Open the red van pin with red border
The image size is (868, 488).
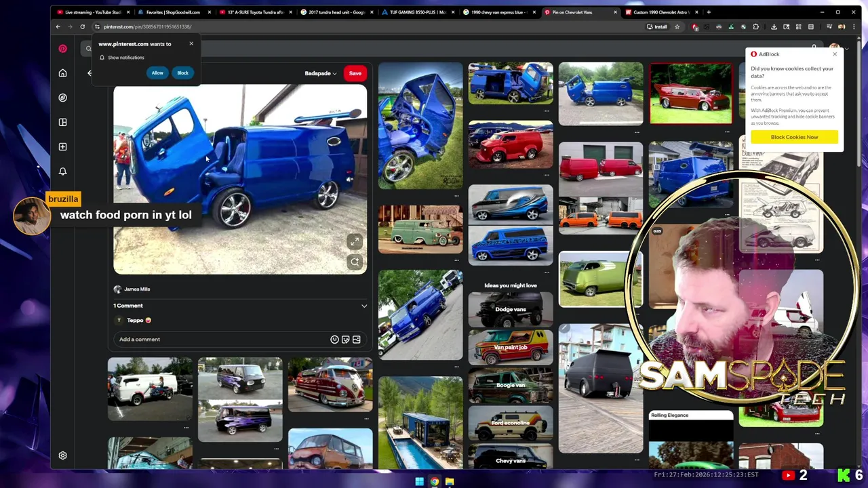691,94
